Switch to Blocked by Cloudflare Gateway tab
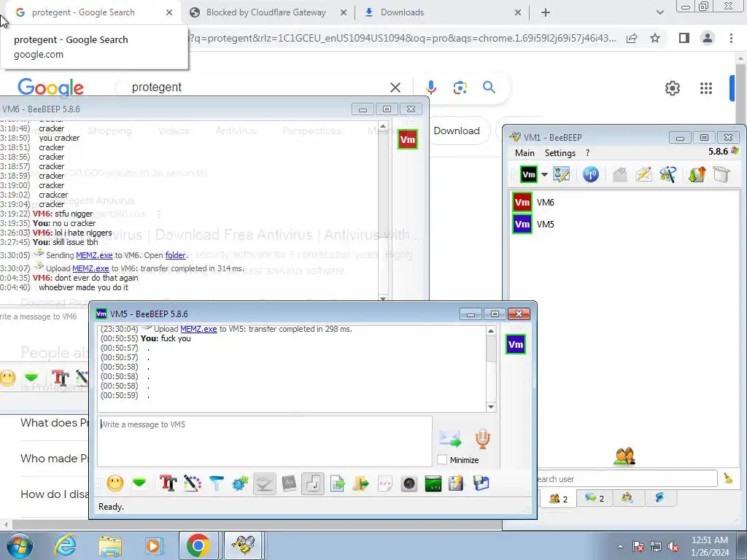 point(266,12)
